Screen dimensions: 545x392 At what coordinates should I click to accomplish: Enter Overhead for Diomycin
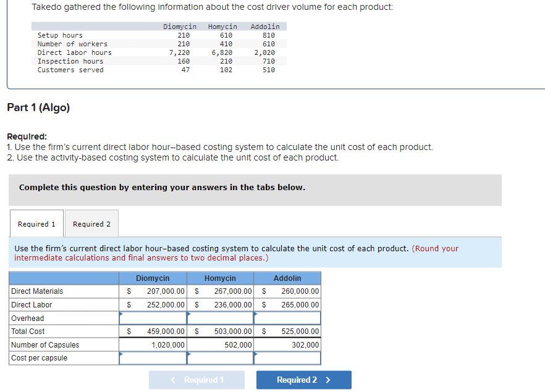pyautogui.click(x=153, y=318)
